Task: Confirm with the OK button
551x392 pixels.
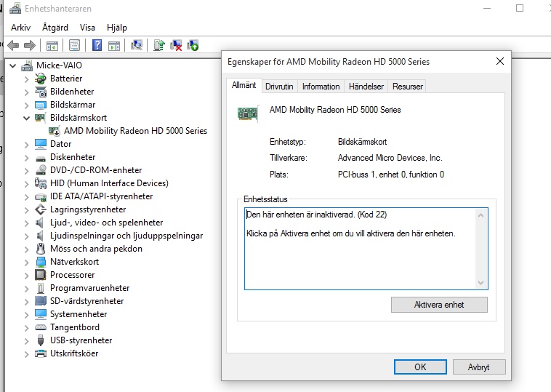Action: click(420, 367)
